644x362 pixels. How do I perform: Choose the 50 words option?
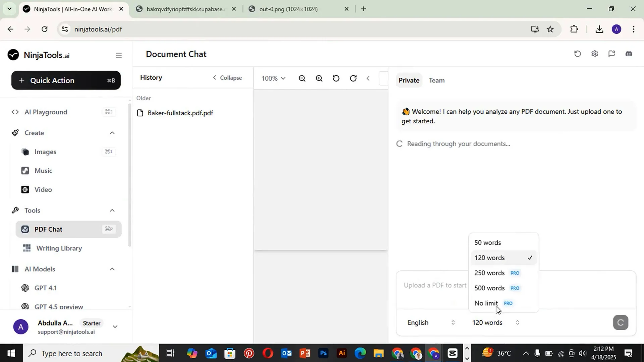point(504,243)
